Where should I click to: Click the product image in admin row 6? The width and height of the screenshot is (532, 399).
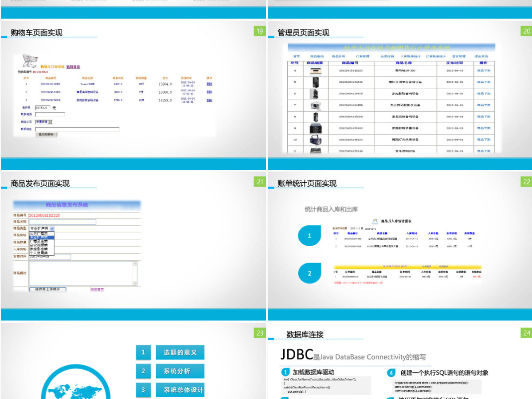pyautogui.click(x=316, y=94)
